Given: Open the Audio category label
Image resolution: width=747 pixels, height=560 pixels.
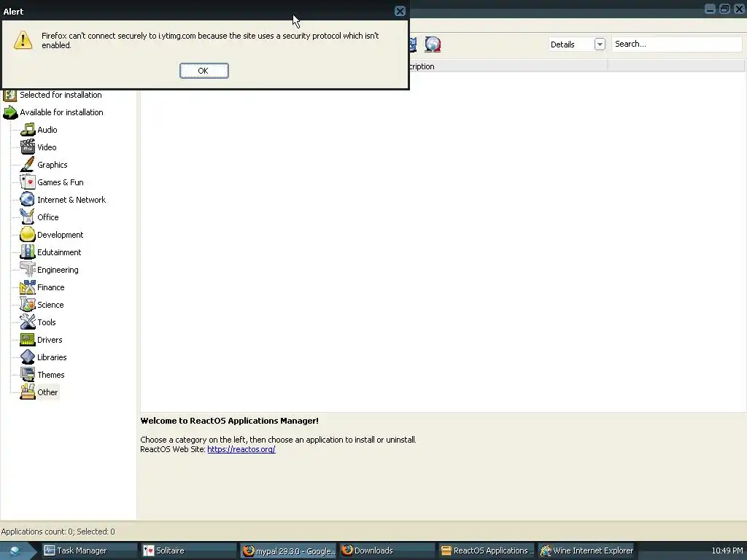Looking at the screenshot, I should 47,130.
